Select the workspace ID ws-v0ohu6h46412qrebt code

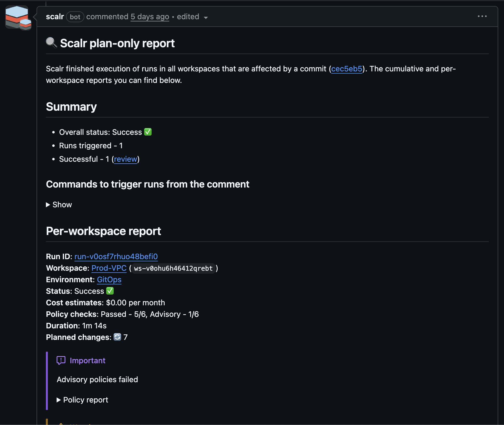click(173, 268)
